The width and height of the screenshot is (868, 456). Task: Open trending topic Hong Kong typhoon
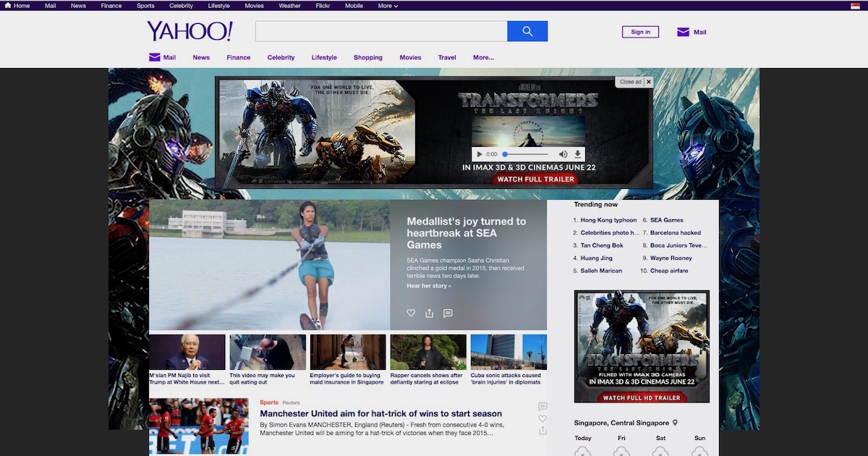coord(608,220)
